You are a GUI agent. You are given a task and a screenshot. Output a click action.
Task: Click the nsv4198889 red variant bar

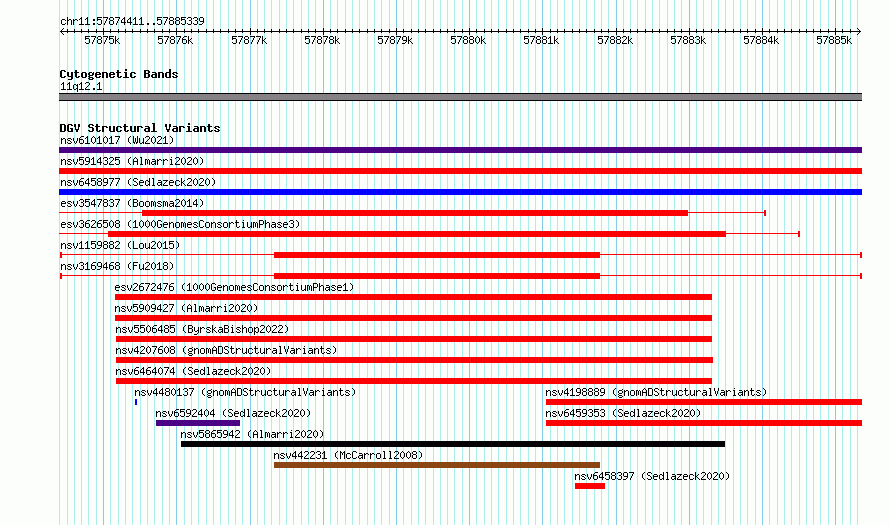(704, 402)
